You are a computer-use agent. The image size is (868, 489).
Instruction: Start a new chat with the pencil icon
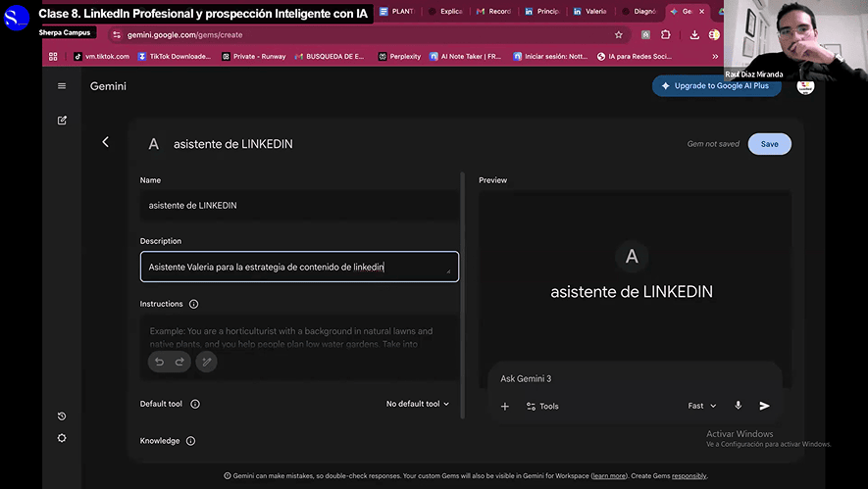[x=62, y=120]
